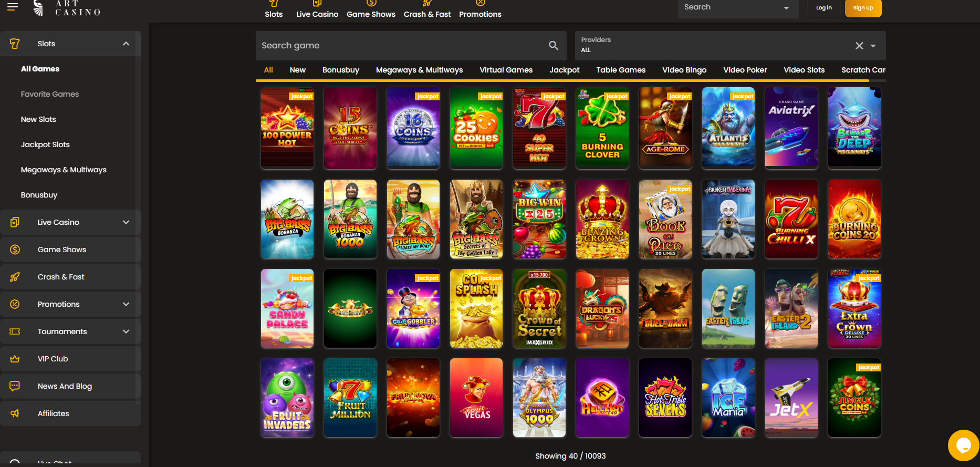Click the search magnifier icon
The image size is (980, 467).
(554, 46)
